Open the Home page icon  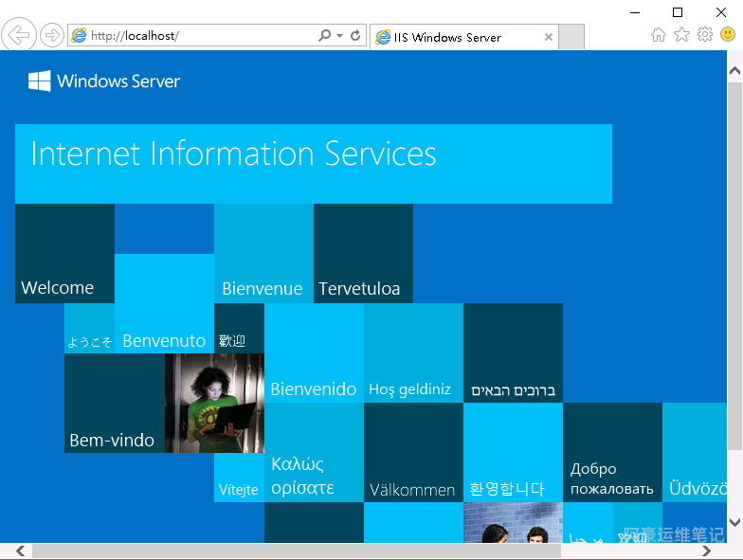tap(658, 34)
